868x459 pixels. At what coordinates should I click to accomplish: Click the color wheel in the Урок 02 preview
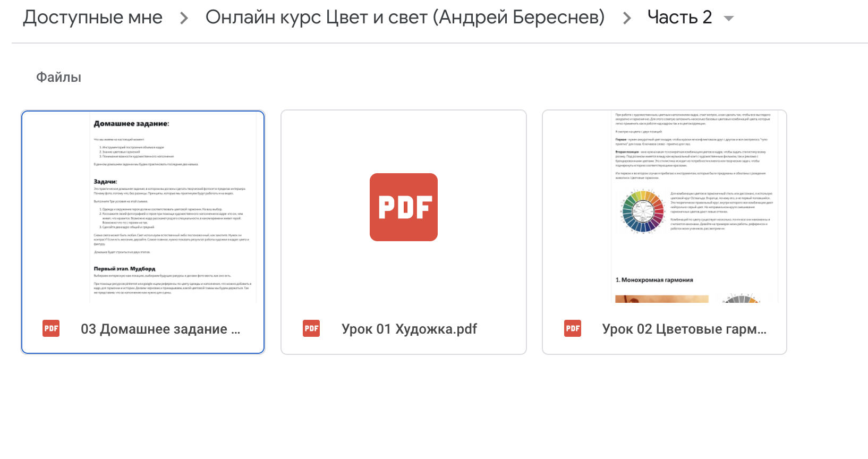pos(643,211)
